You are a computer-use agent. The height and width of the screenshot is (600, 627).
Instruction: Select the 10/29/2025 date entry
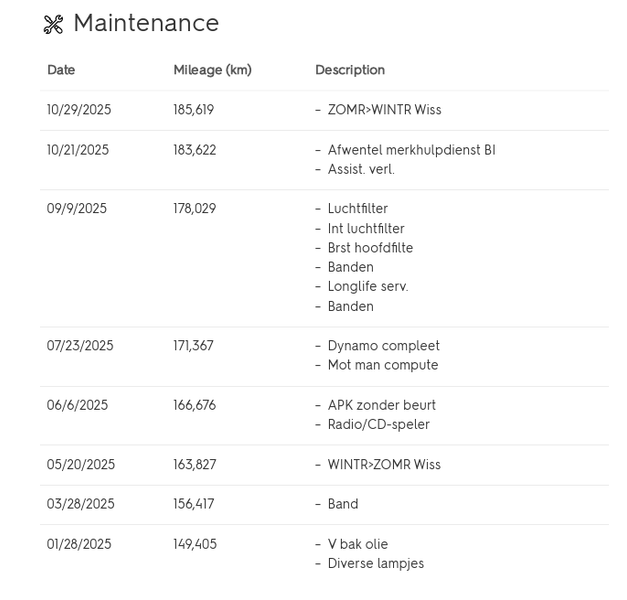click(79, 110)
